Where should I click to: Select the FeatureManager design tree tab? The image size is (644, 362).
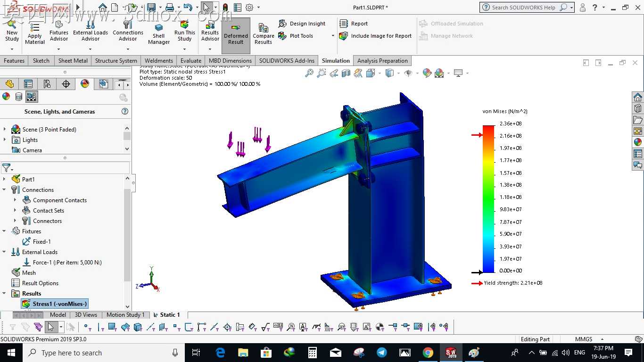[x=9, y=84]
